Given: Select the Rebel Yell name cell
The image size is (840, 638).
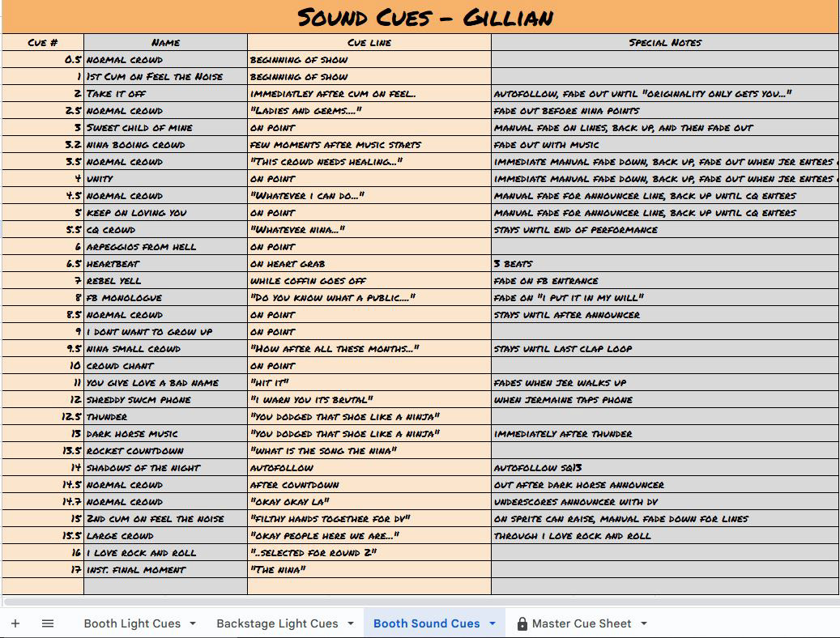Looking at the screenshot, I should tap(165, 281).
